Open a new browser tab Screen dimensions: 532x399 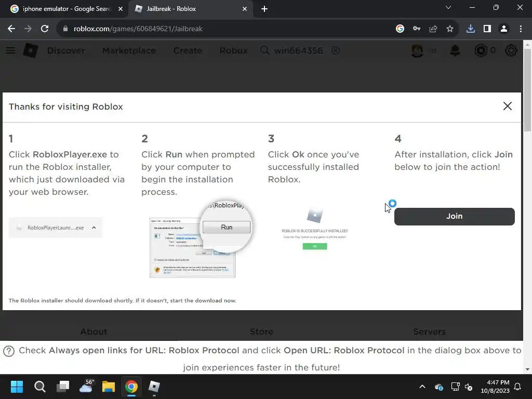point(264,9)
